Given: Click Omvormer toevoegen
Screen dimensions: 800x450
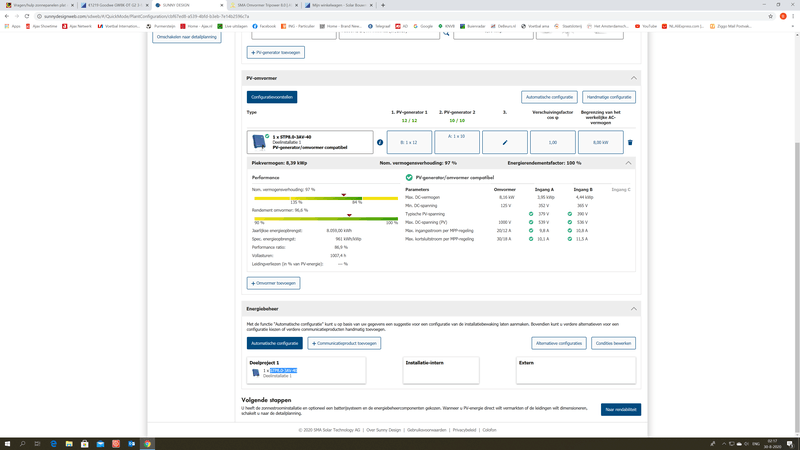Looking at the screenshot, I should point(273,283).
